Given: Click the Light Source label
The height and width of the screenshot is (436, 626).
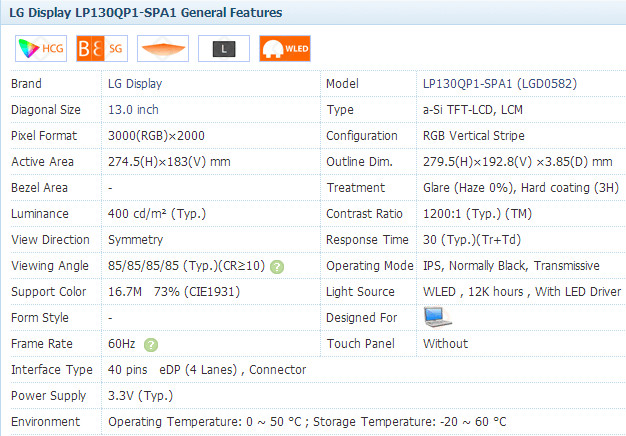Looking at the screenshot, I should tap(360, 291).
